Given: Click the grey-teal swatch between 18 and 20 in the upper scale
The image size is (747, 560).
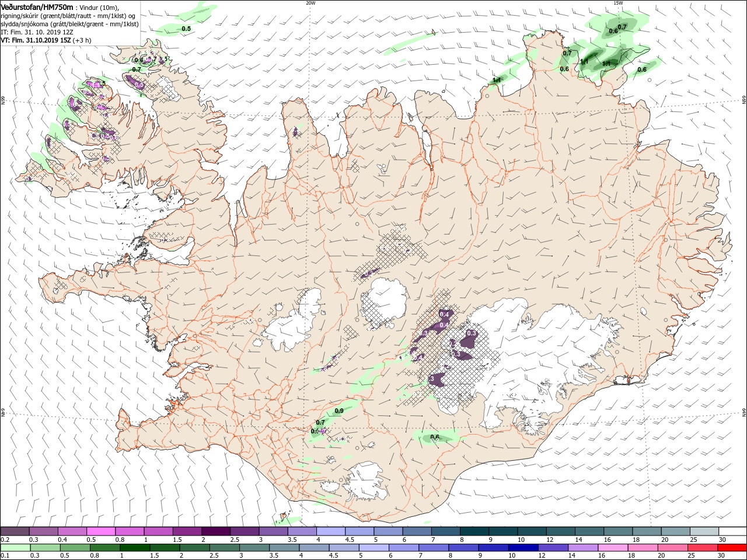Looking at the screenshot, I should [x=646, y=531].
